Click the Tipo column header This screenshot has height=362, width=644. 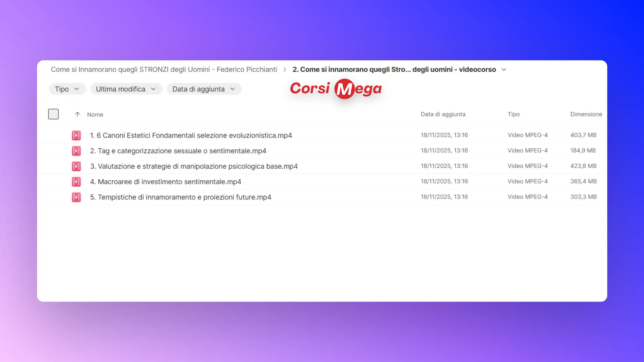(513, 114)
